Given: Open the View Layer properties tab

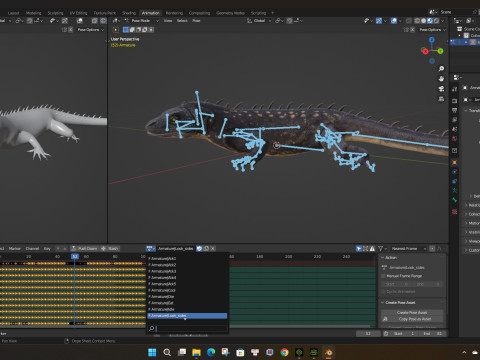Looking at the screenshot, I should coord(455,119).
